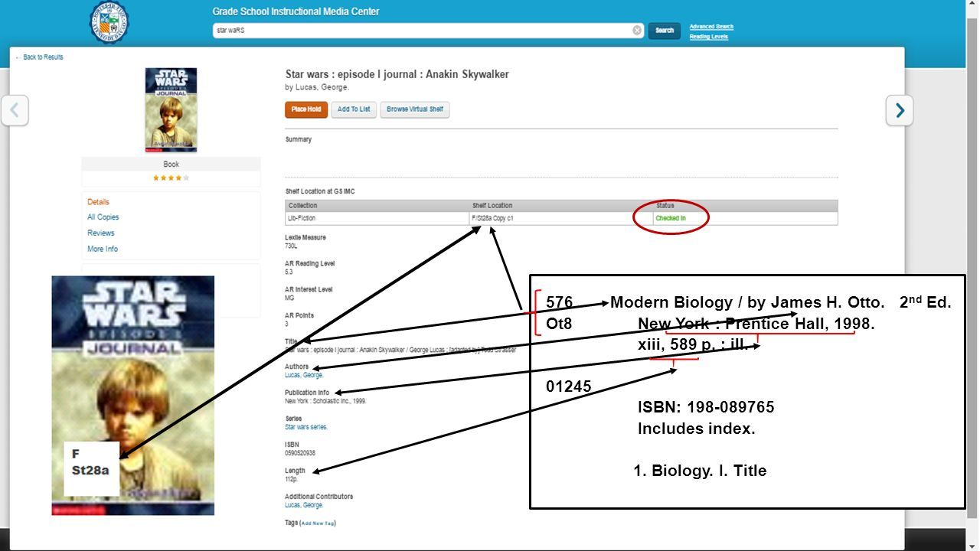Click the 'Grade School Instructional Media Center' header title
Image resolution: width=980 pixels, height=551 pixels.
pos(296,11)
